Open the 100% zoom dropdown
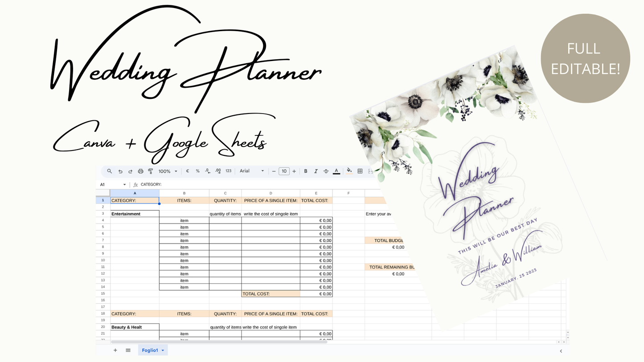 [x=168, y=171]
